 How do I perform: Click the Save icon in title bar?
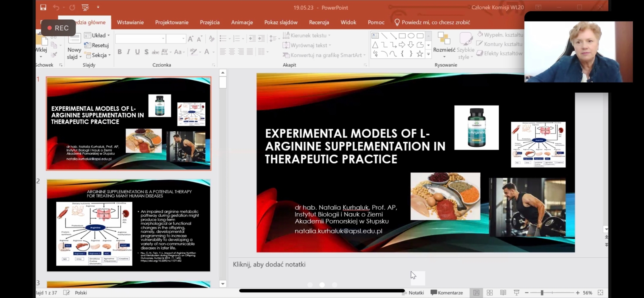pos(43,7)
